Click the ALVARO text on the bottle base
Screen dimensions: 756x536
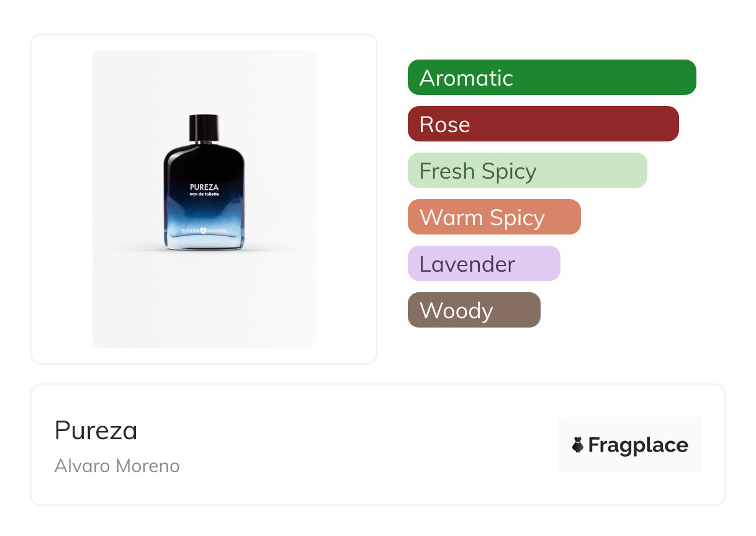(189, 231)
